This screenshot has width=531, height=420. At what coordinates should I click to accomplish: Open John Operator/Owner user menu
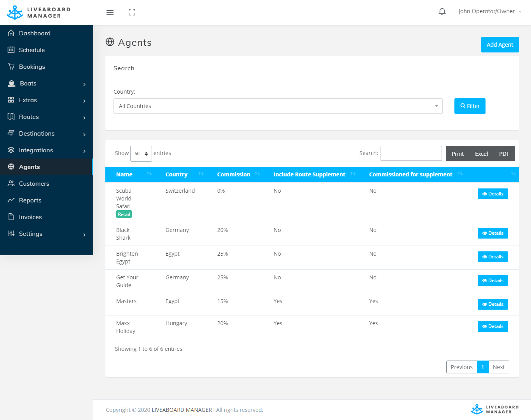(489, 12)
